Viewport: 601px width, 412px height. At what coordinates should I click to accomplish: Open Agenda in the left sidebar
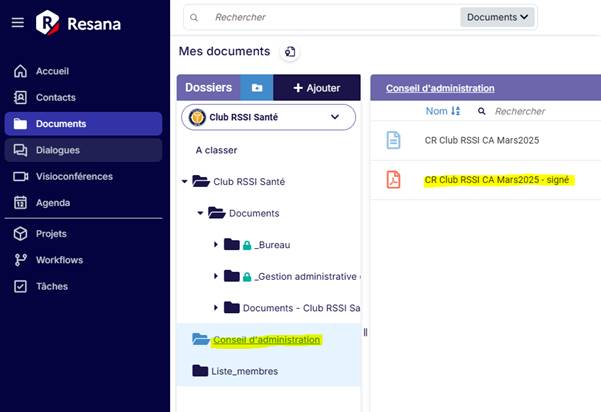point(53,203)
